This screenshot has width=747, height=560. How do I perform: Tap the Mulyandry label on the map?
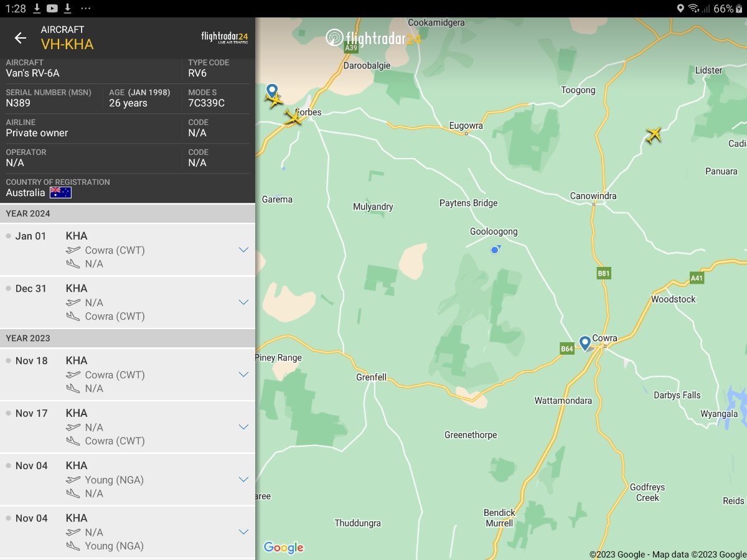[x=373, y=207]
